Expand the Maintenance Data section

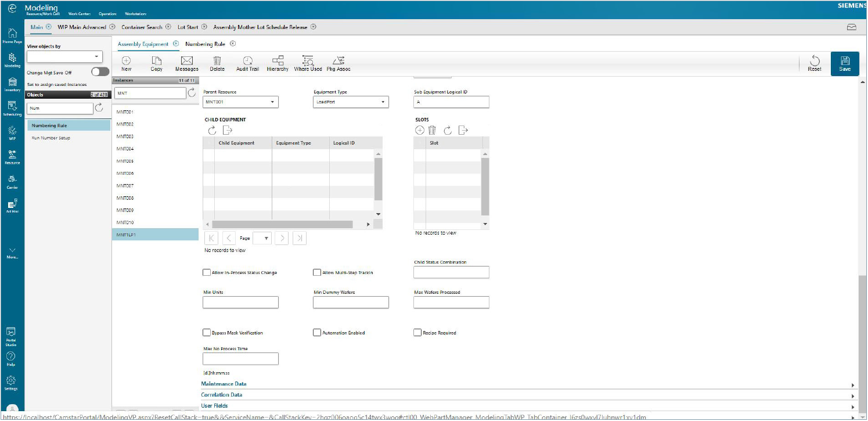click(224, 384)
